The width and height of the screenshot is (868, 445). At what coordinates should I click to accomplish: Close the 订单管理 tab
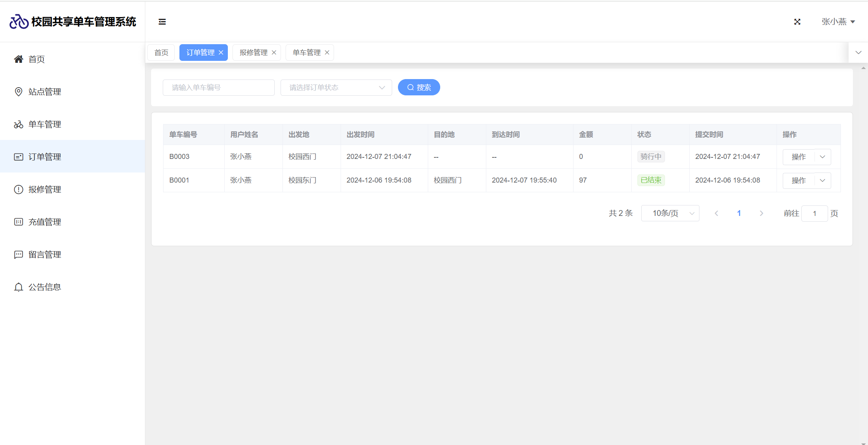pyautogui.click(x=221, y=53)
